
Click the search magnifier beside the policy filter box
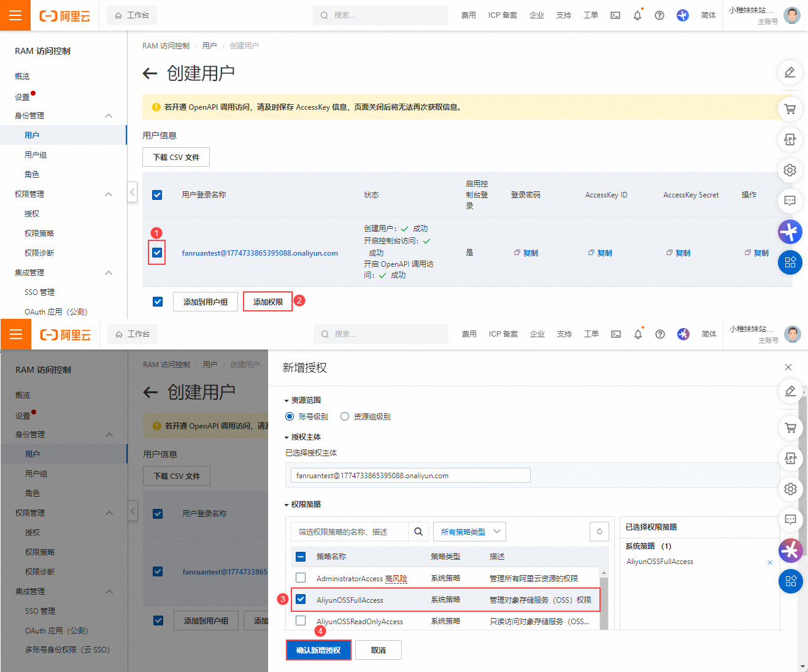click(418, 532)
